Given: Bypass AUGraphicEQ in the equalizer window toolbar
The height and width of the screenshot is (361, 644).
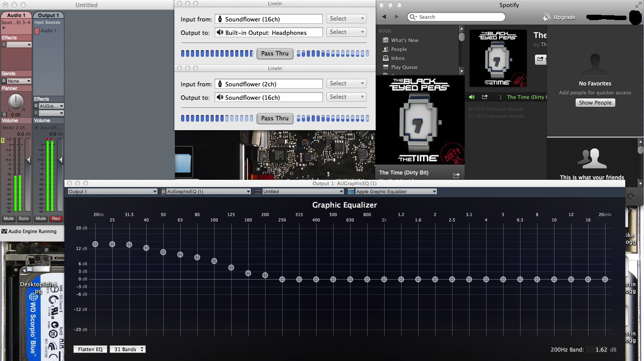Looking at the screenshot, I should (x=163, y=191).
